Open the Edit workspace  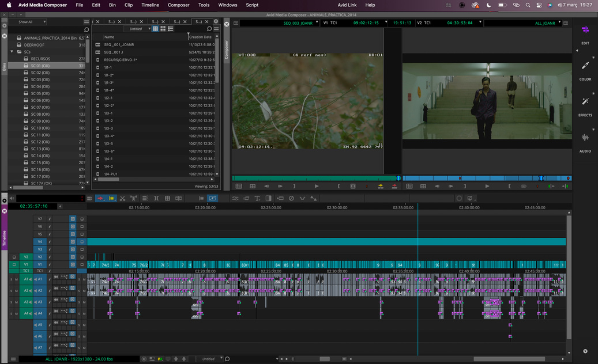point(585,34)
